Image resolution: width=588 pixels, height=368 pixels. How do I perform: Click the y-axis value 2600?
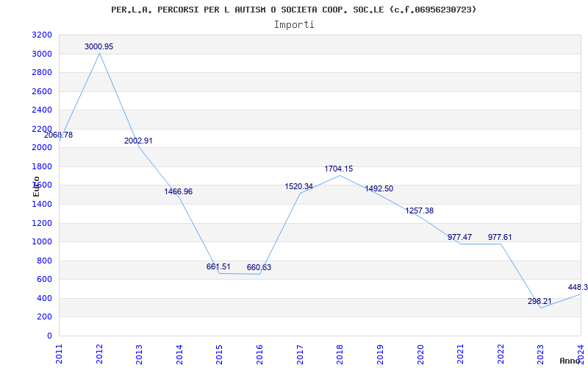43,91
